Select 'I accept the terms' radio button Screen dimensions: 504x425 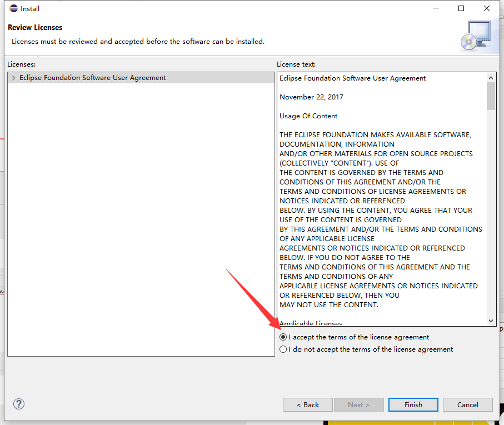pos(283,337)
